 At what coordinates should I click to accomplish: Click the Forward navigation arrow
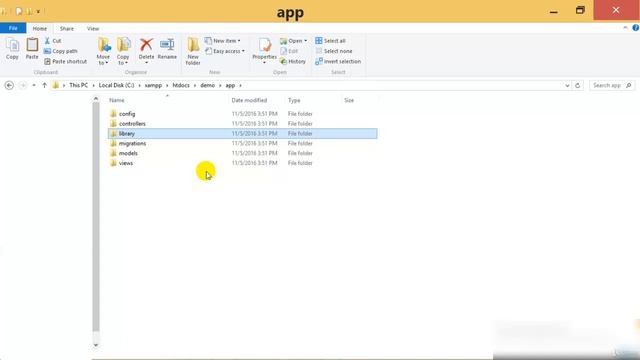[x=23, y=85]
